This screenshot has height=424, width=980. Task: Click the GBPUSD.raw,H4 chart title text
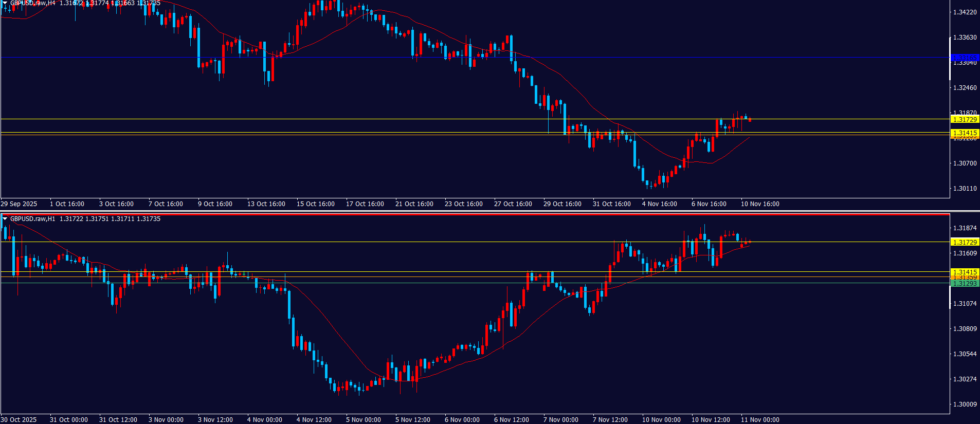32,3
